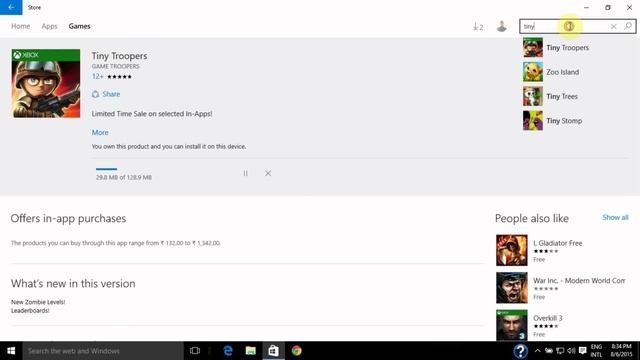Open the War Inc. title link
The height and width of the screenshot is (360, 640).
coord(579,281)
